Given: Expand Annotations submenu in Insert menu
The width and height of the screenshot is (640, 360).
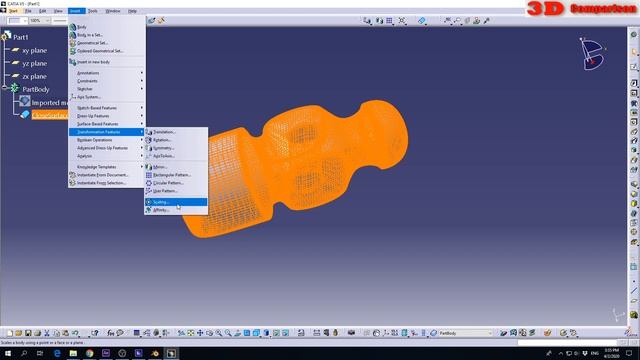Looking at the screenshot, I should [x=107, y=73].
